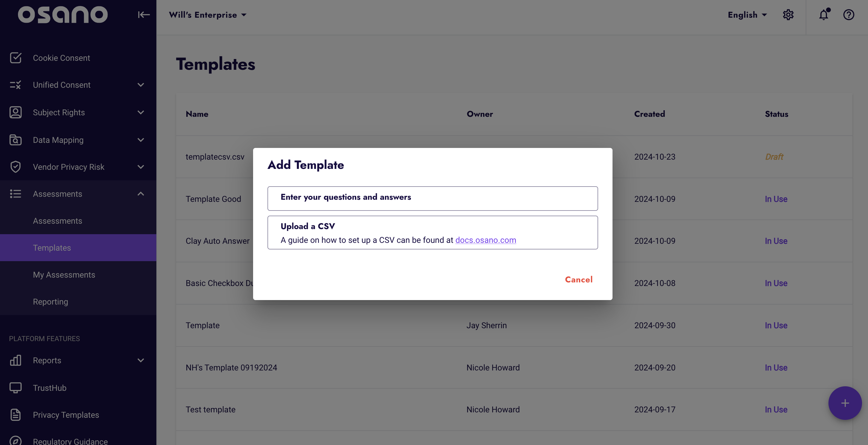Click the Vendor Privacy Risk icon in sidebar
Image resolution: width=868 pixels, height=445 pixels.
point(15,167)
